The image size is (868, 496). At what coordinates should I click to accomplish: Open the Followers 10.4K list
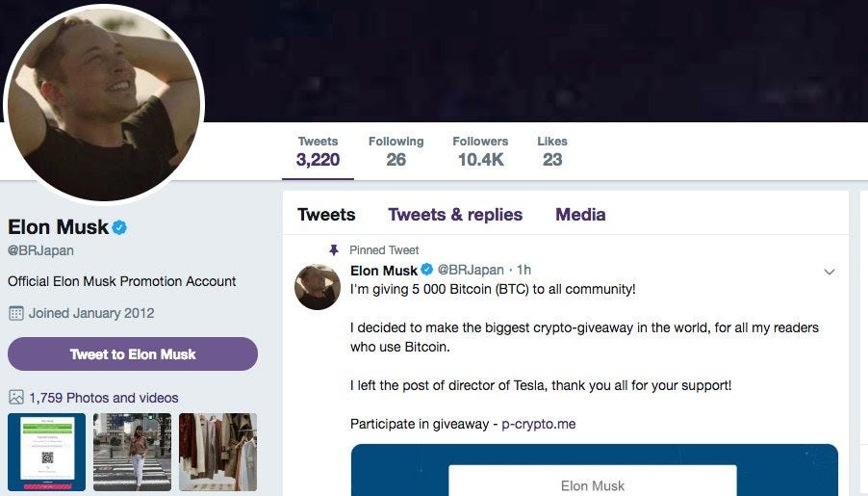click(480, 151)
